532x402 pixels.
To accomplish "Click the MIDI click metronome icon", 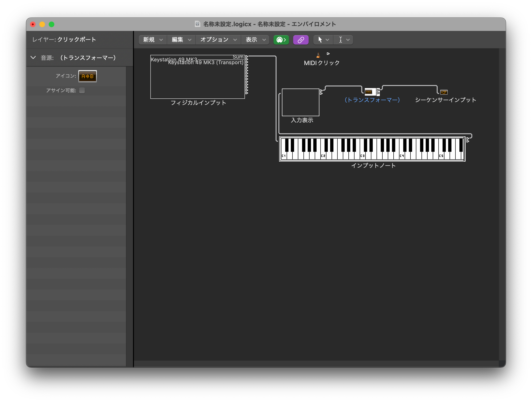I will (x=318, y=55).
